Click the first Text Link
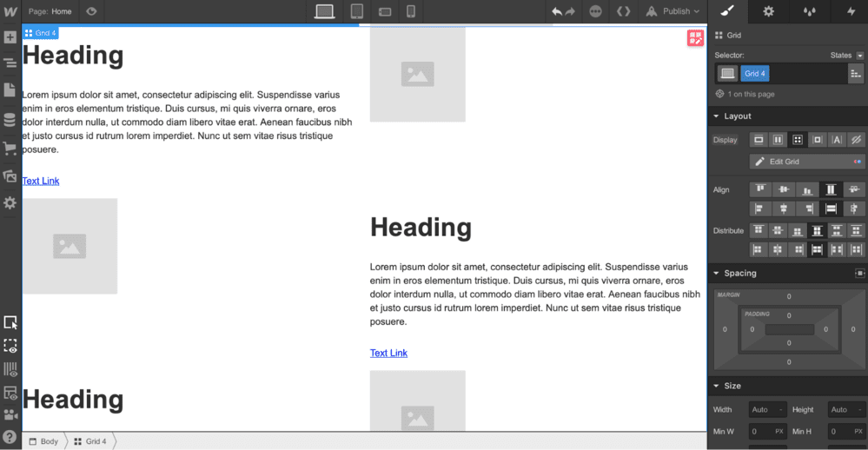 click(41, 181)
